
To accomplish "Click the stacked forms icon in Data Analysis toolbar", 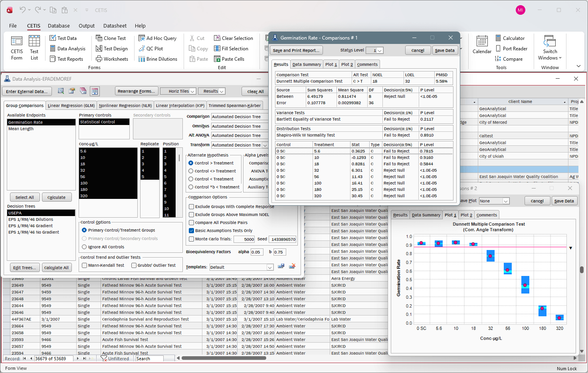I will [x=83, y=91].
